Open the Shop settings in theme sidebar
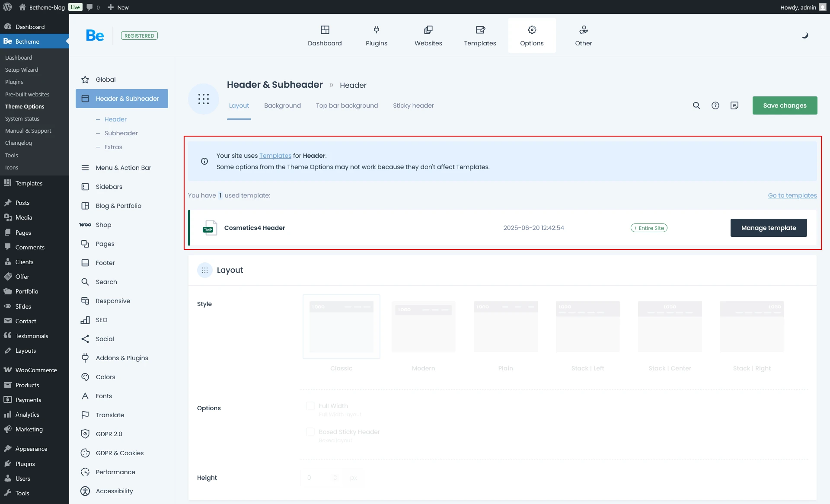 [x=104, y=224]
